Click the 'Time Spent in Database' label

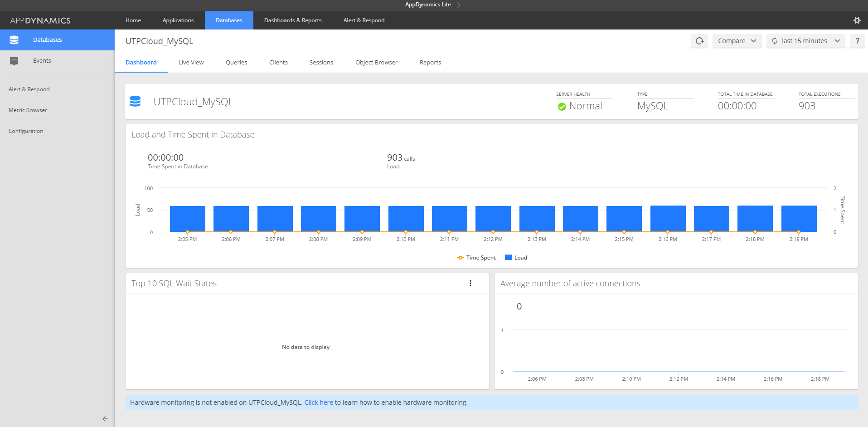[x=178, y=167]
